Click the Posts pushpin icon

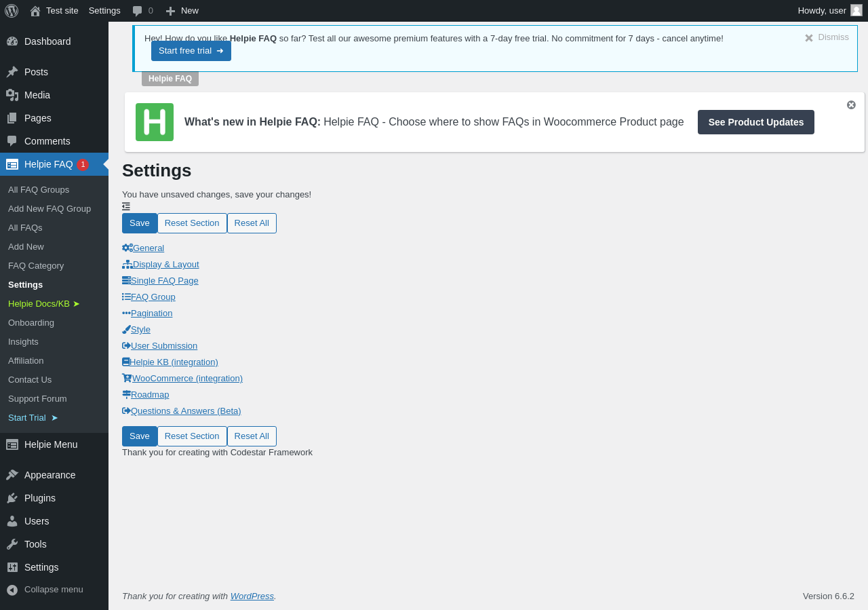[x=12, y=72]
